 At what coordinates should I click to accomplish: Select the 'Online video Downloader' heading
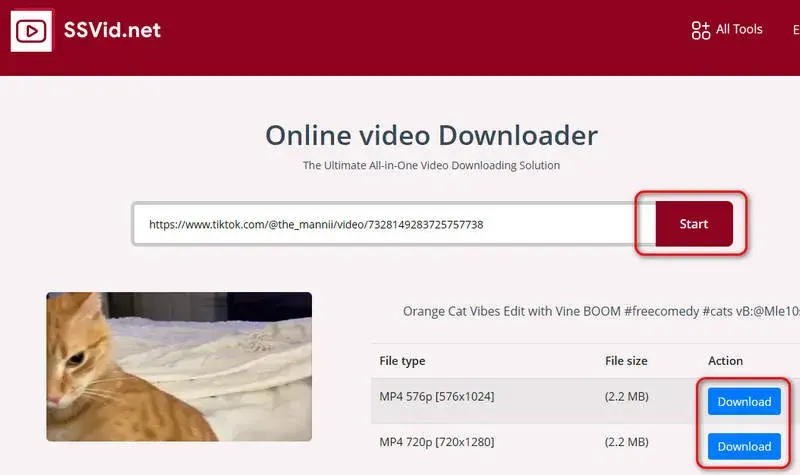tap(432, 136)
